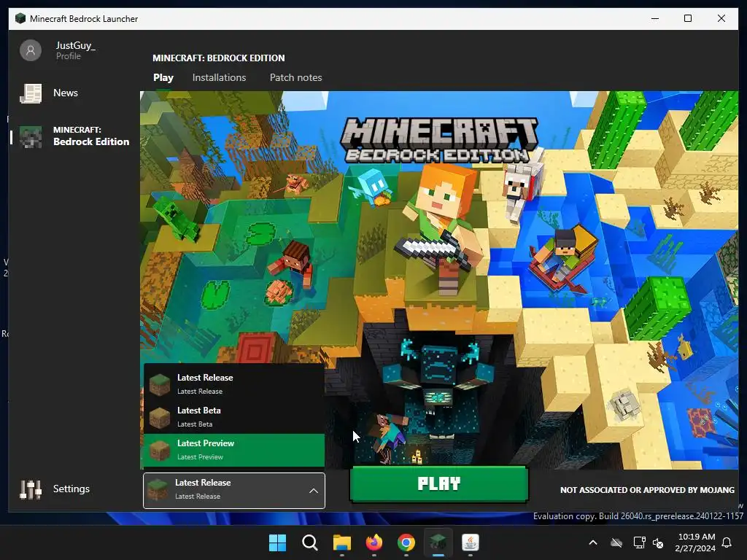Click the muted volume tray icon

tap(658, 542)
